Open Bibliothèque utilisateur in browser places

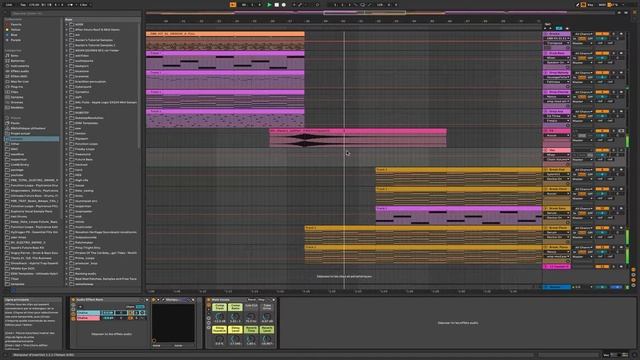coord(28,129)
